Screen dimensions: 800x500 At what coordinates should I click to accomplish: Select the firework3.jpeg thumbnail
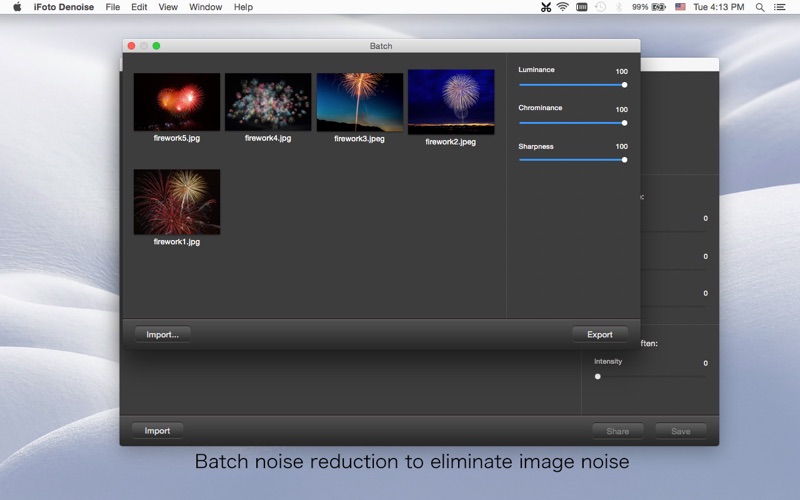click(360, 102)
